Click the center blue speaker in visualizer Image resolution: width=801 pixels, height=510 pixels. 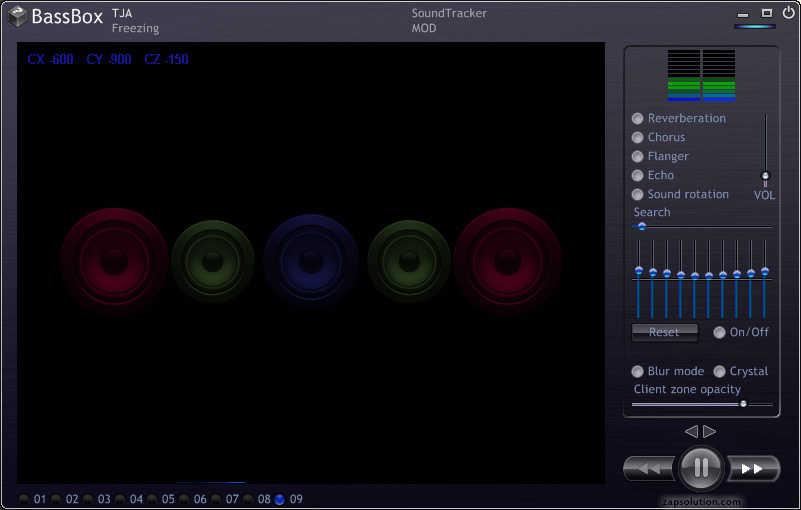[x=311, y=261]
